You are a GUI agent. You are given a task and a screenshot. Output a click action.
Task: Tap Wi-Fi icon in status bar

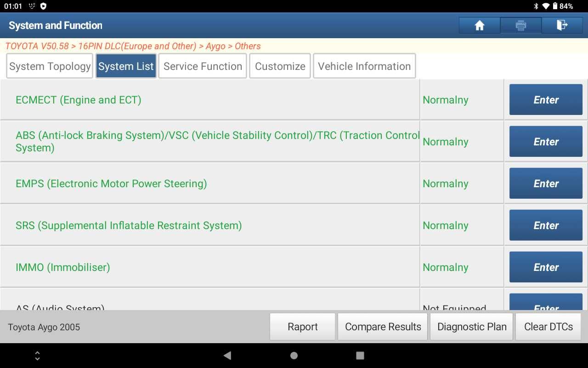(546, 6)
